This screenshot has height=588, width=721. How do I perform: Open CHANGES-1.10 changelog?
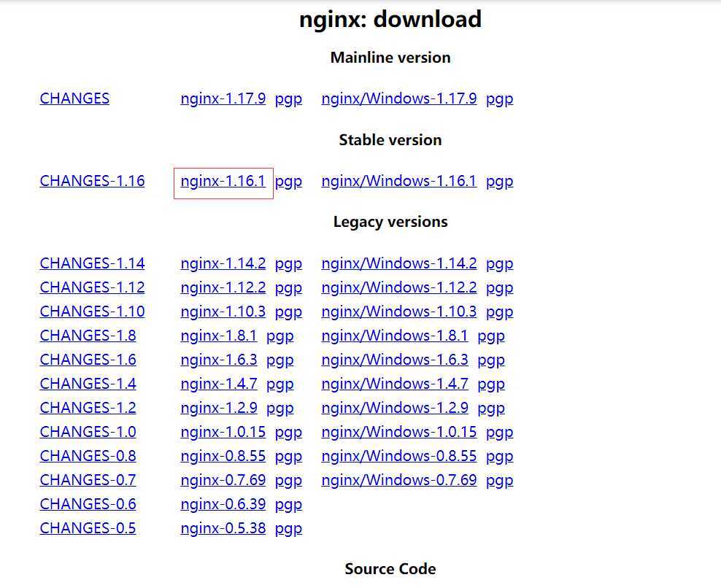point(92,312)
